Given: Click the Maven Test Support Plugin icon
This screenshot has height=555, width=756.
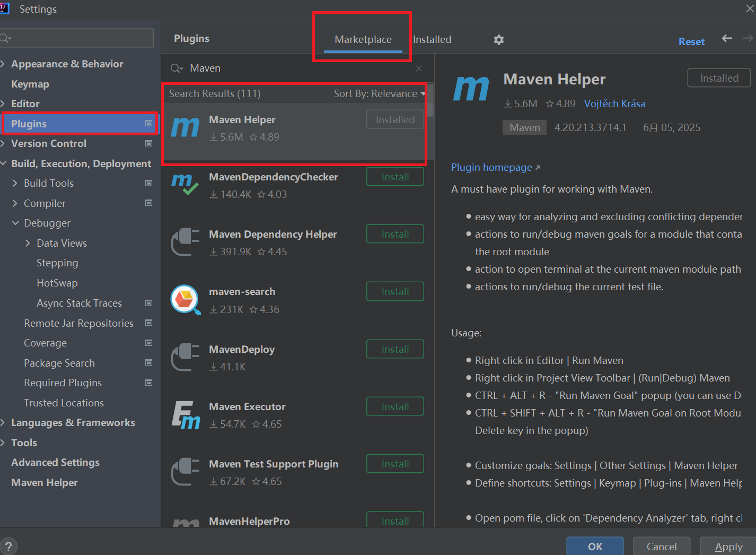Looking at the screenshot, I should (185, 472).
